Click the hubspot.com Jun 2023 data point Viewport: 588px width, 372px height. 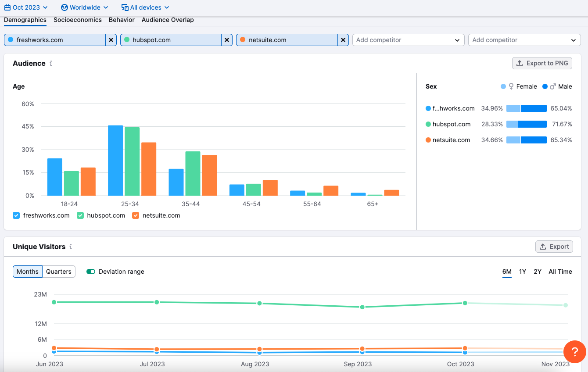click(54, 302)
